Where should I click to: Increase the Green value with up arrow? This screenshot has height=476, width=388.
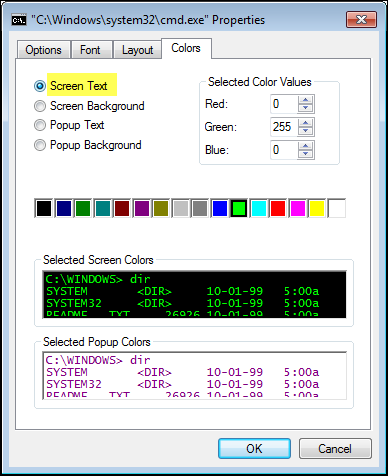(x=306, y=123)
